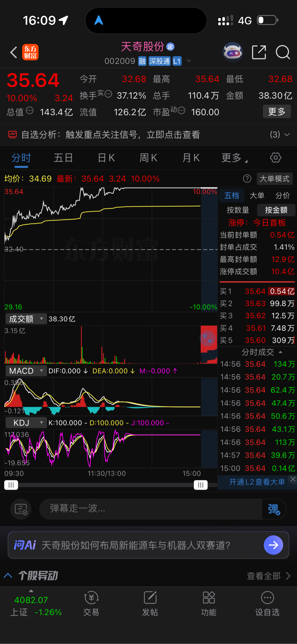Go back using the left arrow

click(x=14, y=52)
